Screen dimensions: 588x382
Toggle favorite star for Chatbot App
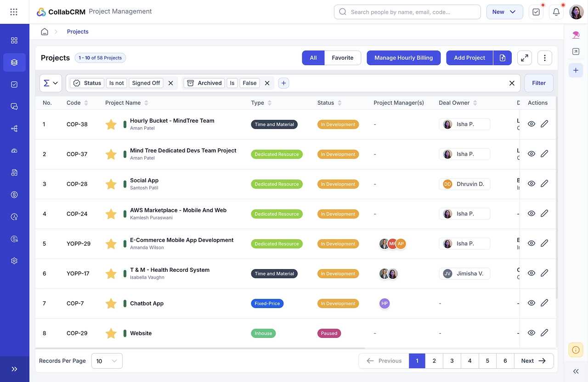(x=111, y=303)
